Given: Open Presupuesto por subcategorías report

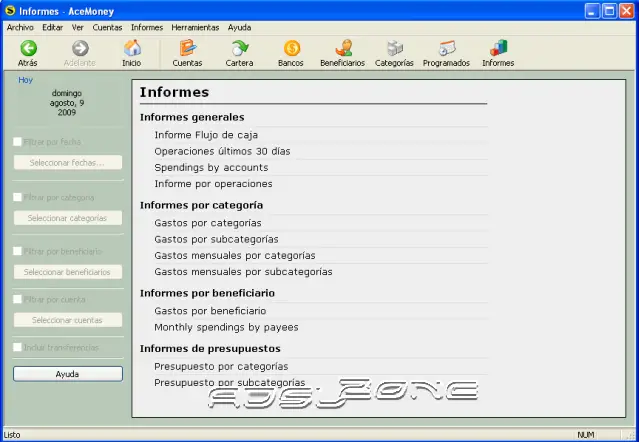Looking at the screenshot, I should (229, 383).
